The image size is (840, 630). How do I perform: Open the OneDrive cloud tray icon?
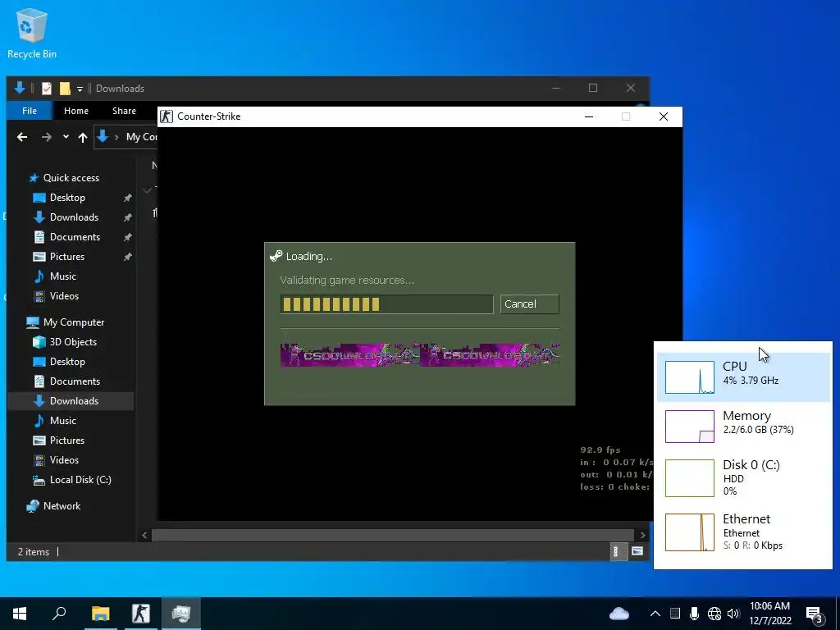point(619,614)
